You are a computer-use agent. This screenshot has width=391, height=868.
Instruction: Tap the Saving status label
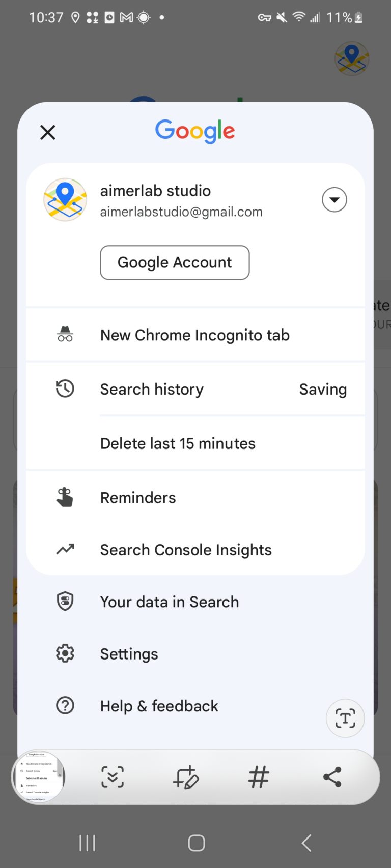323,390
